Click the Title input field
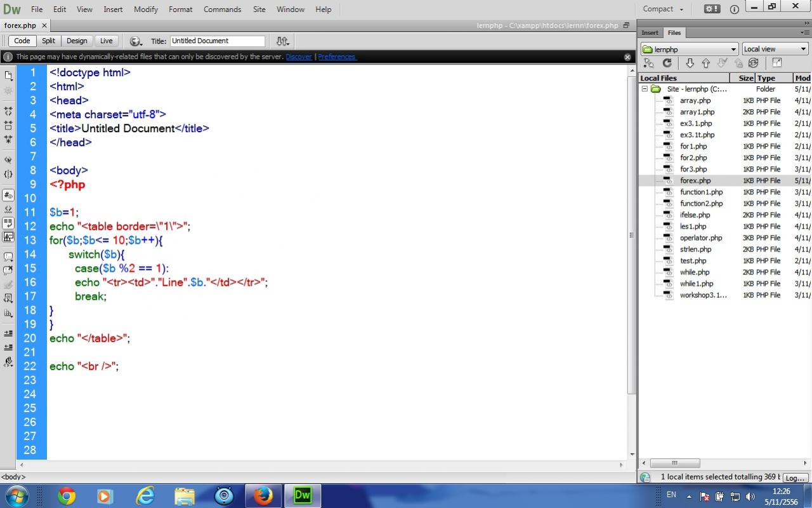The width and height of the screenshot is (812, 508). pyautogui.click(x=218, y=41)
